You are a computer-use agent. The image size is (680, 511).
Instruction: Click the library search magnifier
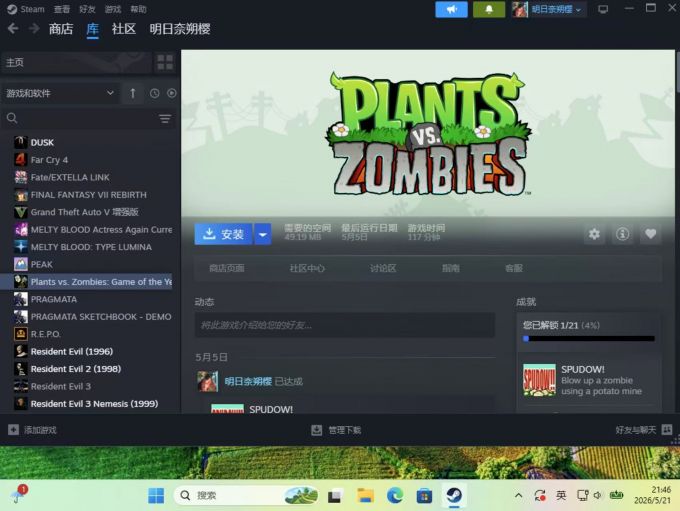12,118
